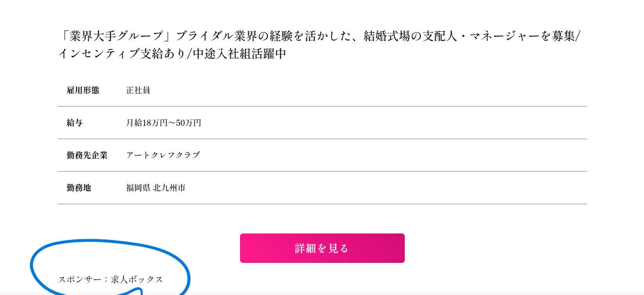Screen dimensions: 644x295
Task: Click the 福岡県 prefecture text
Action: pyautogui.click(x=138, y=188)
